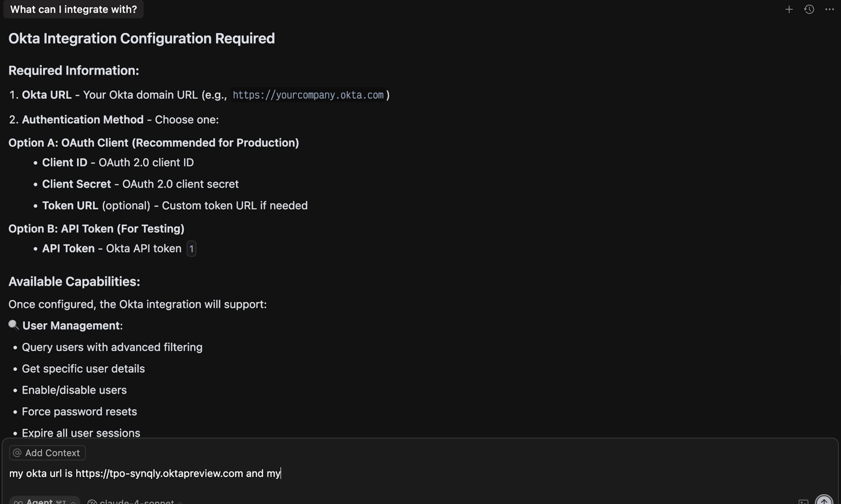
Task: Click the Option B API Token heading
Action: point(96,229)
